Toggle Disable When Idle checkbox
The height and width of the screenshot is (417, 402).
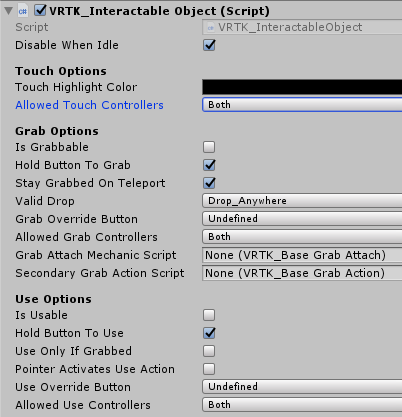pos(209,45)
